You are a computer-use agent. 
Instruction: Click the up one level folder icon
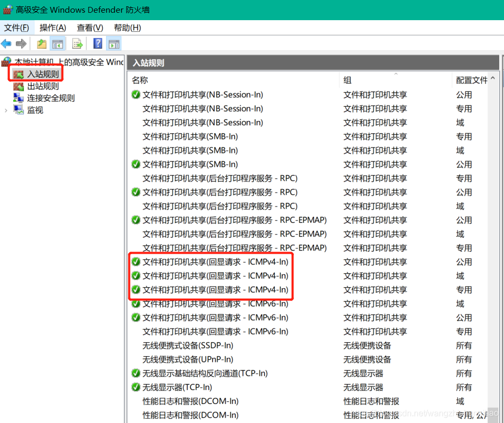(41, 44)
